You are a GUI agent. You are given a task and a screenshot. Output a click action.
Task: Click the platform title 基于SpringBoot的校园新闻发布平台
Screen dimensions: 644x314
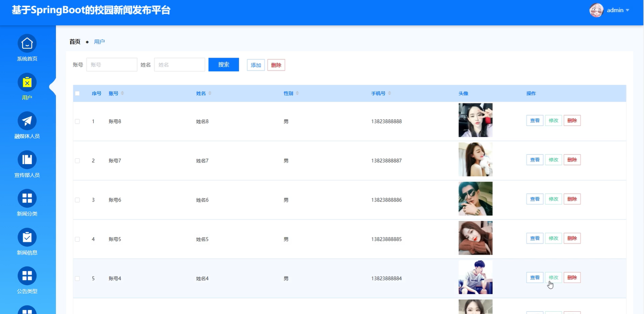(91, 10)
